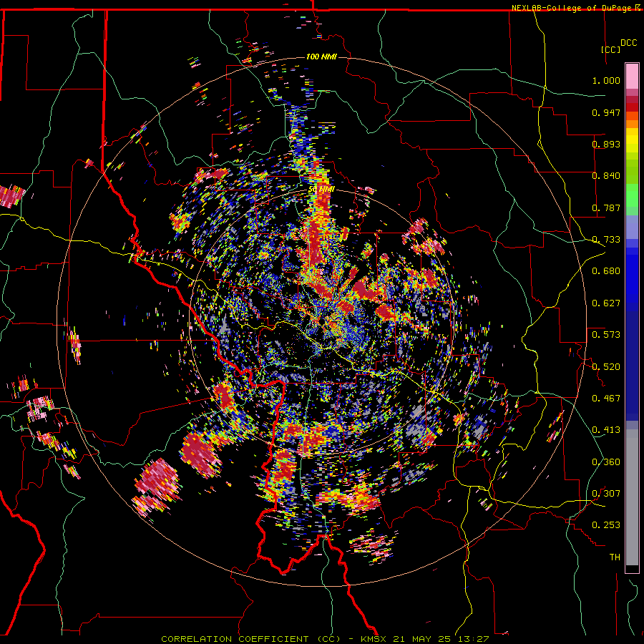This screenshot has height=644, width=644.
Task: Click the 0.840 legend value
Action: [606, 176]
